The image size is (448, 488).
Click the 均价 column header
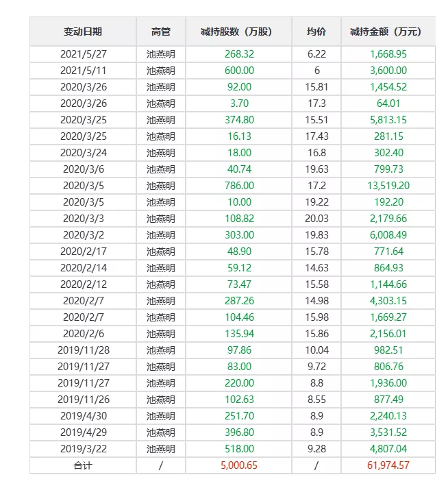coord(316,32)
